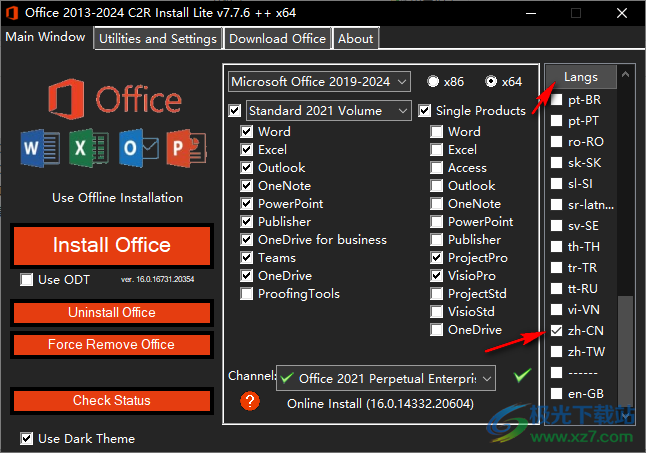
Task: Switch to Utilities and Settings tab
Action: point(158,38)
